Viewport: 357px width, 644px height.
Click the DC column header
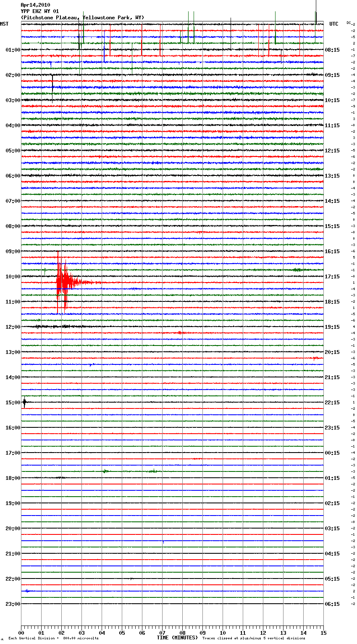tap(349, 23)
